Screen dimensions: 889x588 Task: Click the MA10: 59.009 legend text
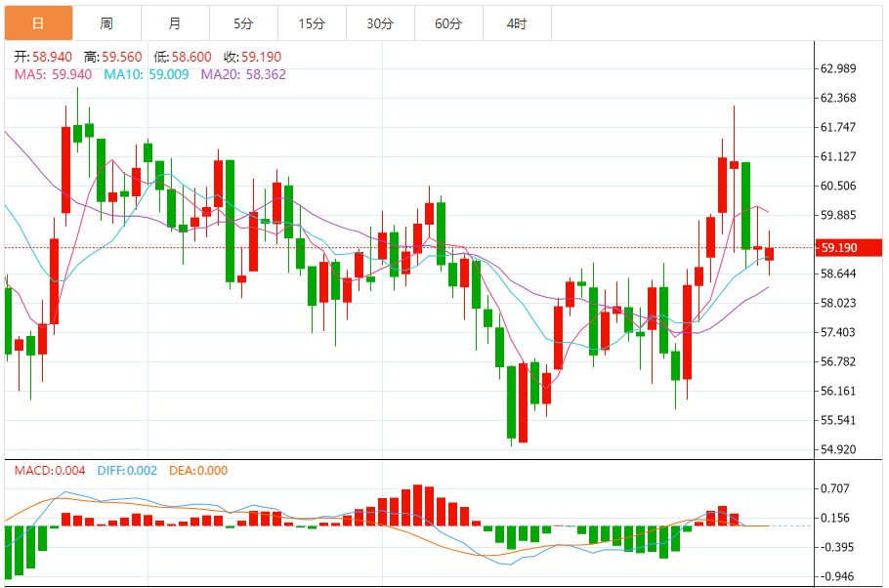click(147, 74)
